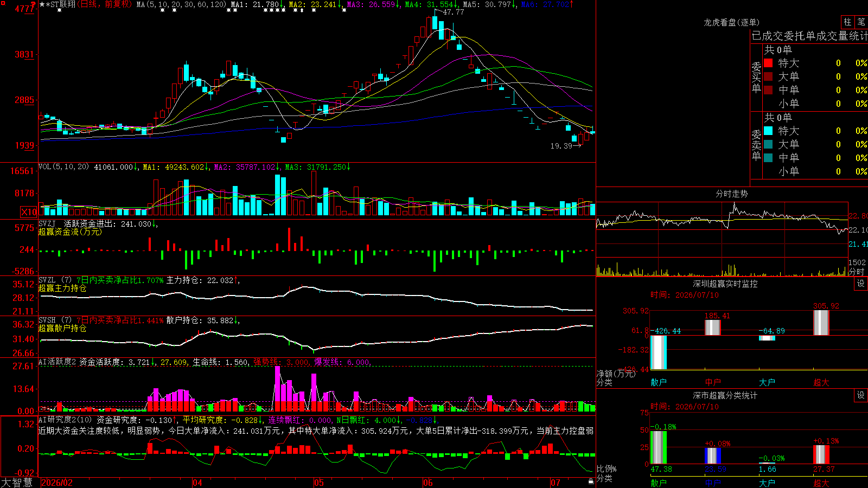Click the 深圳超赢实时监控 panel title
This screenshot has height=488, width=868.
[725, 284]
